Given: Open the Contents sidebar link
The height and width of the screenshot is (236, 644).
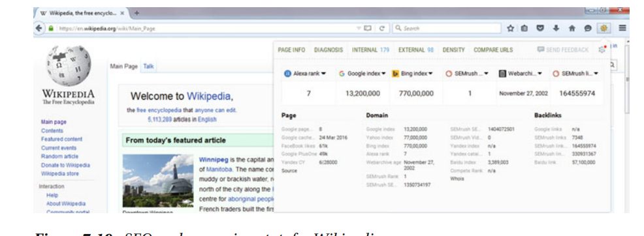Looking at the screenshot, I should pyautogui.click(x=52, y=130).
